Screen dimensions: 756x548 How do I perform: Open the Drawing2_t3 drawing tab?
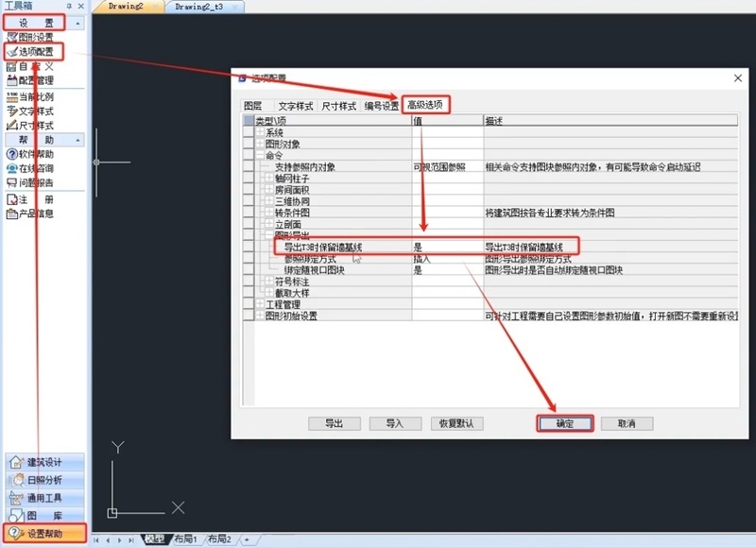click(198, 6)
